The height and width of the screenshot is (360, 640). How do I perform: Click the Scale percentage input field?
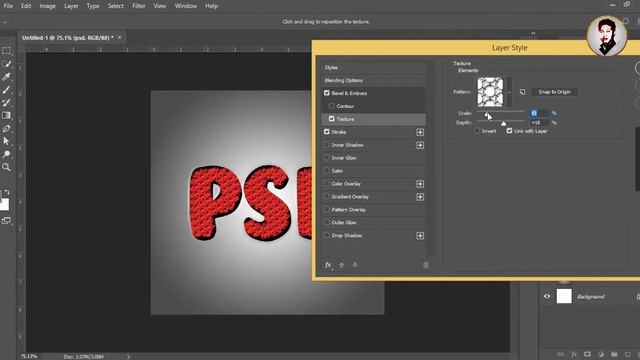[540, 113]
